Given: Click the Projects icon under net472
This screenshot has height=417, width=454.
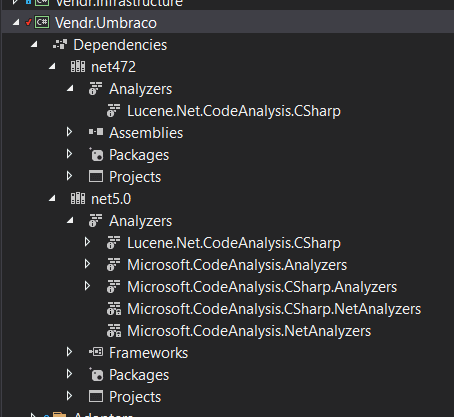Looking at the screenshot, I should tap(96, 176).
